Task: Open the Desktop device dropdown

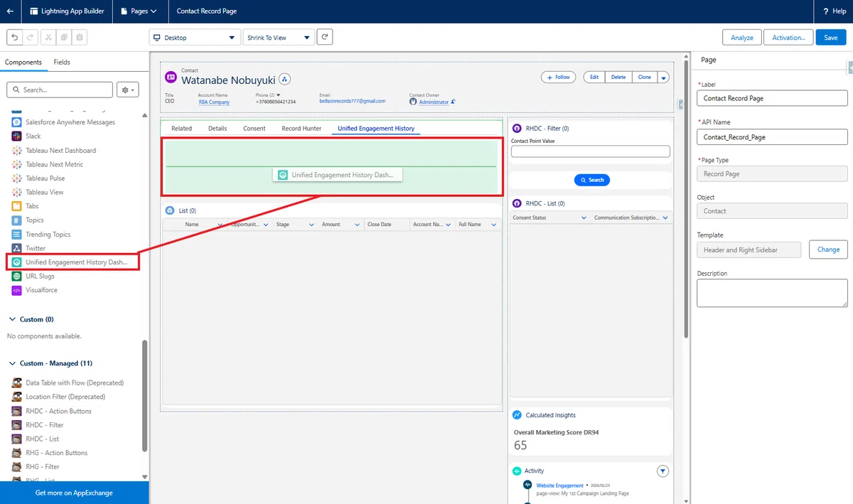Action: tap(195, 38)
